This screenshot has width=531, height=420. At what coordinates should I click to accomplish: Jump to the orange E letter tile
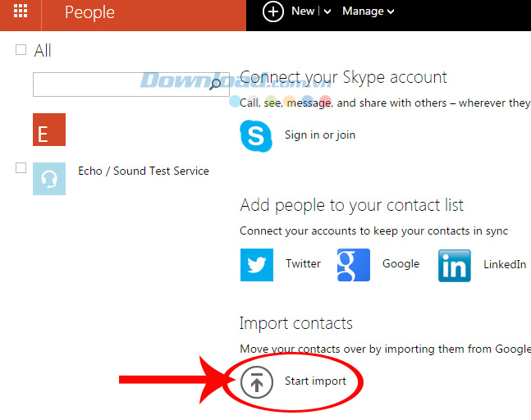49,130
